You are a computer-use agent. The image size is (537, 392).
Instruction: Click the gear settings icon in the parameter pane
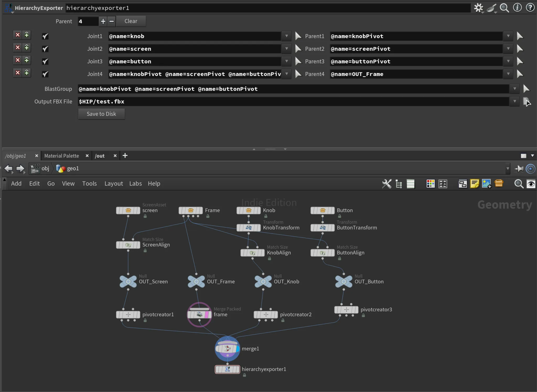(x=478, y=8)
